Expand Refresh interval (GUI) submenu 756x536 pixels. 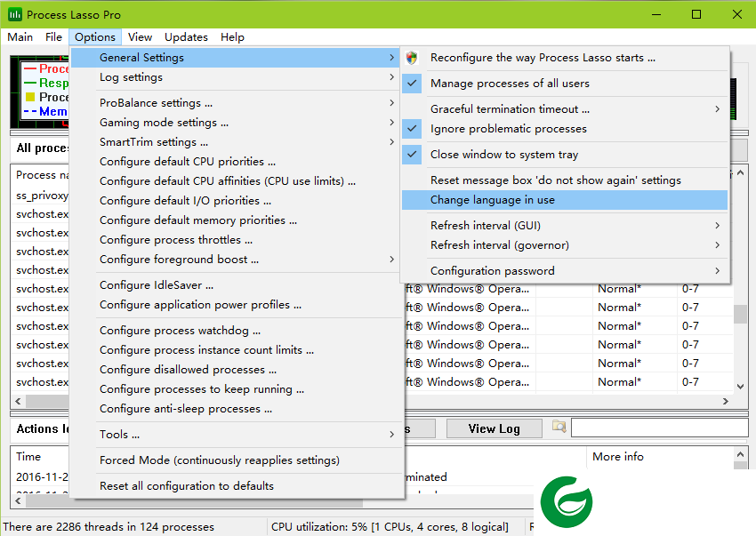pyautogui.click(x=565, y=226)
